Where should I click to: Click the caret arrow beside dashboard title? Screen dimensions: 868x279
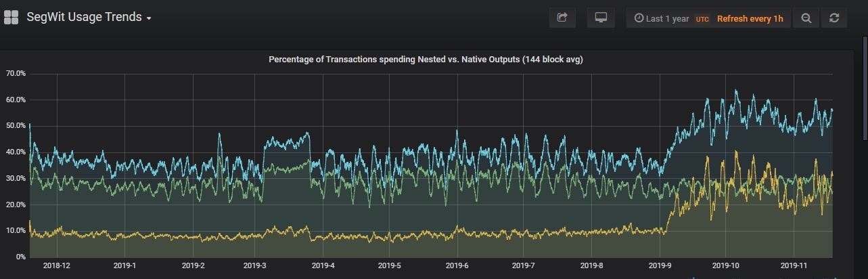pyautogui.click(x=149, y=18)
